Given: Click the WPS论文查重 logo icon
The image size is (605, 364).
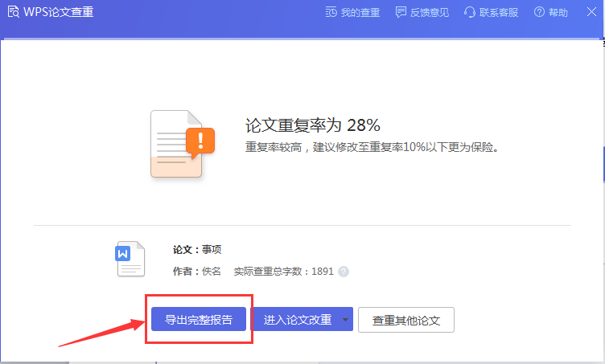Looking at the screenshot, I should coord(12,12).
